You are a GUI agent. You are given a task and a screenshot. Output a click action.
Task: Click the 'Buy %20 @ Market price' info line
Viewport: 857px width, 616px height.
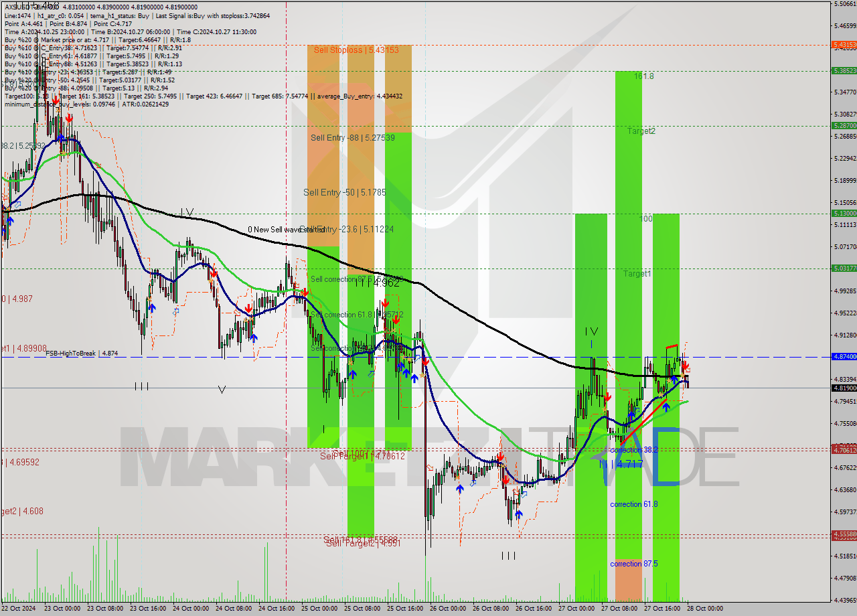(98, 40)
